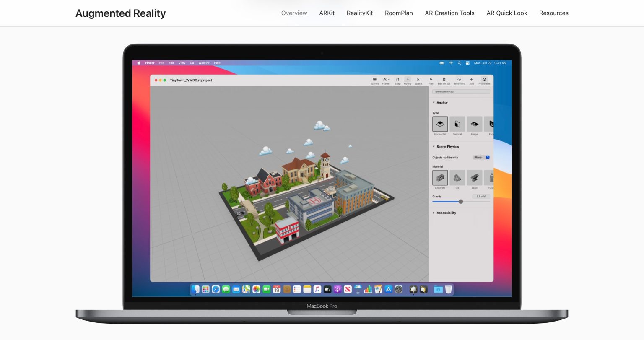Click Edit on iOS in the toolbar
Screen dimensions: 644x340
pyautogui.click(x=444, y=80)
